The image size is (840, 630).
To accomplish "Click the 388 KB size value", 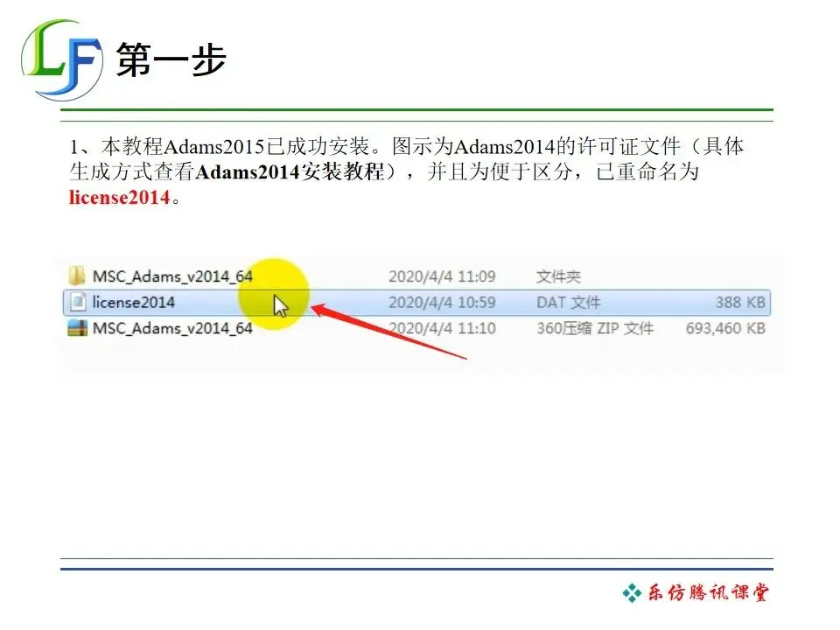I will click(740, 303).
